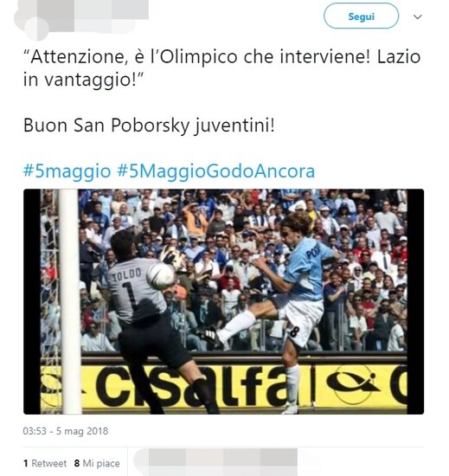
Task: Follow the account with the Segui button
Action: point(361,16)
